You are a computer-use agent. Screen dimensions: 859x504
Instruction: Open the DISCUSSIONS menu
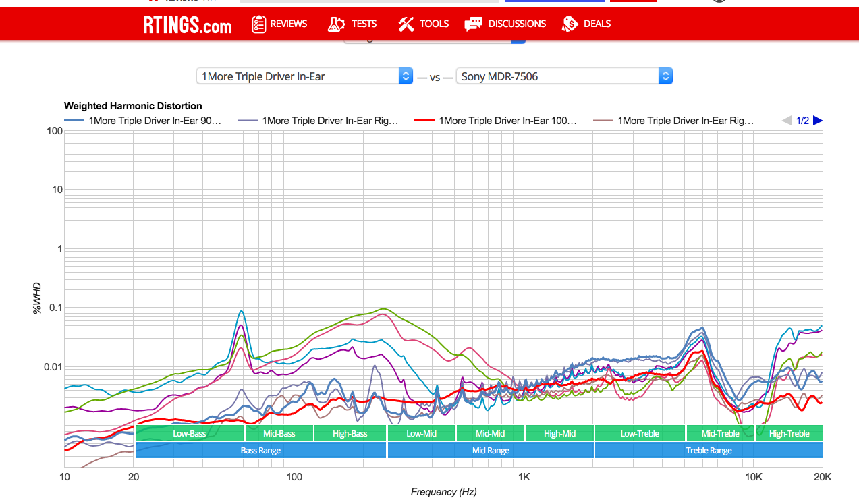(517, 24)
